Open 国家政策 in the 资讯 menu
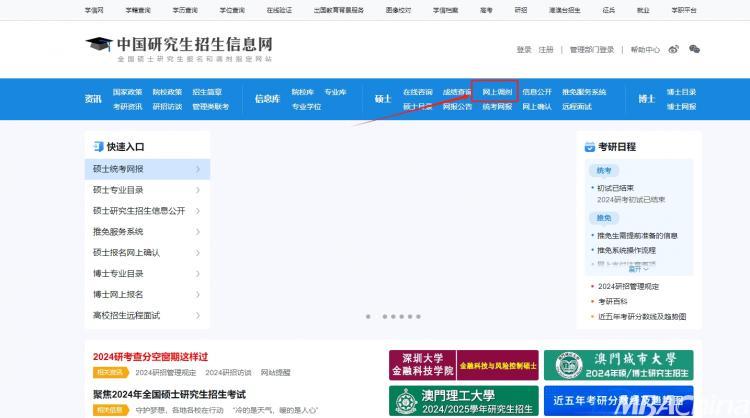The width and height of the screenshot is (750, 418). coord(127,92)
